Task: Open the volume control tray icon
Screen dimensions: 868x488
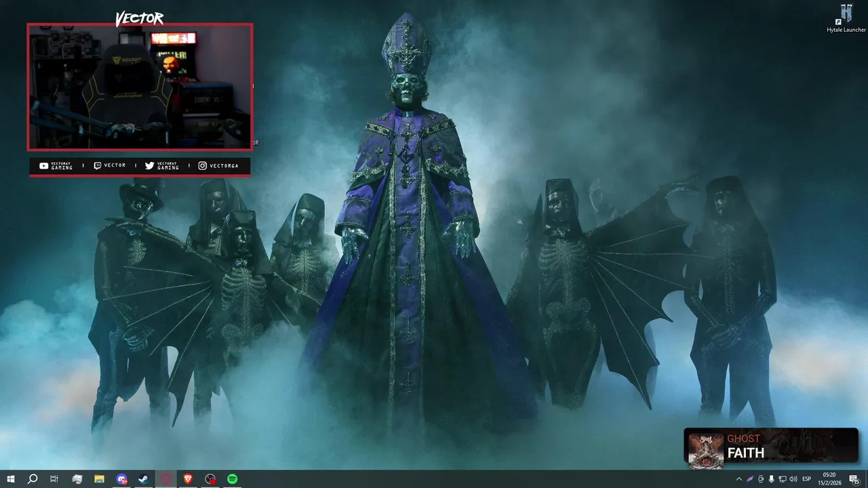Action: coord(793,479)
